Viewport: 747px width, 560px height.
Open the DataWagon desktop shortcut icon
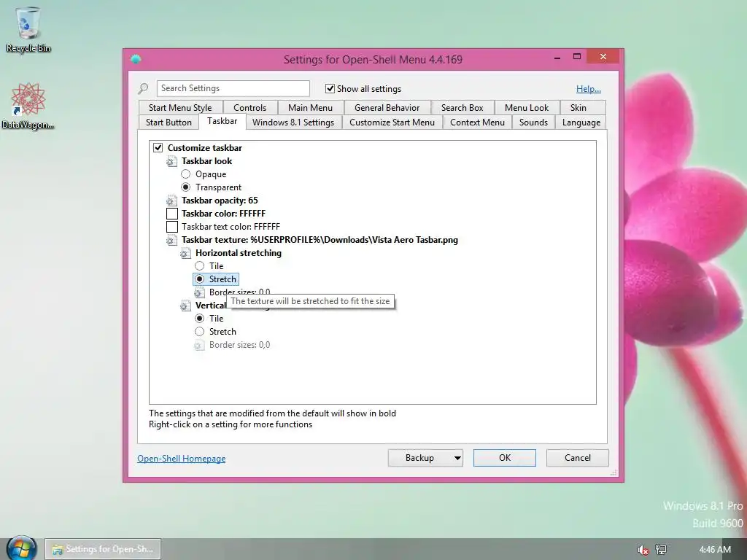point(28,106)
